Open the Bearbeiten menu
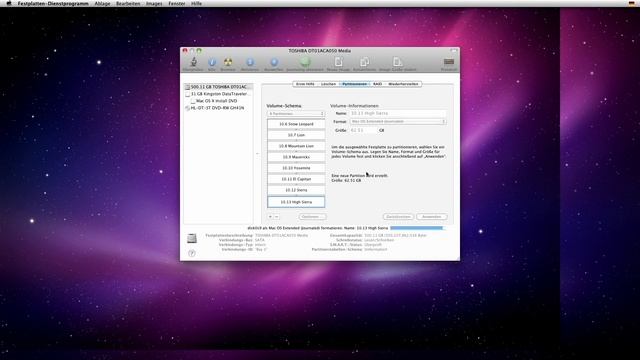 tap(128, 3)
